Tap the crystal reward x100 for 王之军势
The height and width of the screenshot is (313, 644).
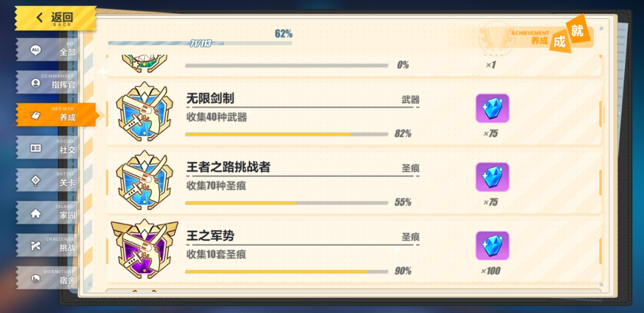tap(492, 246)
